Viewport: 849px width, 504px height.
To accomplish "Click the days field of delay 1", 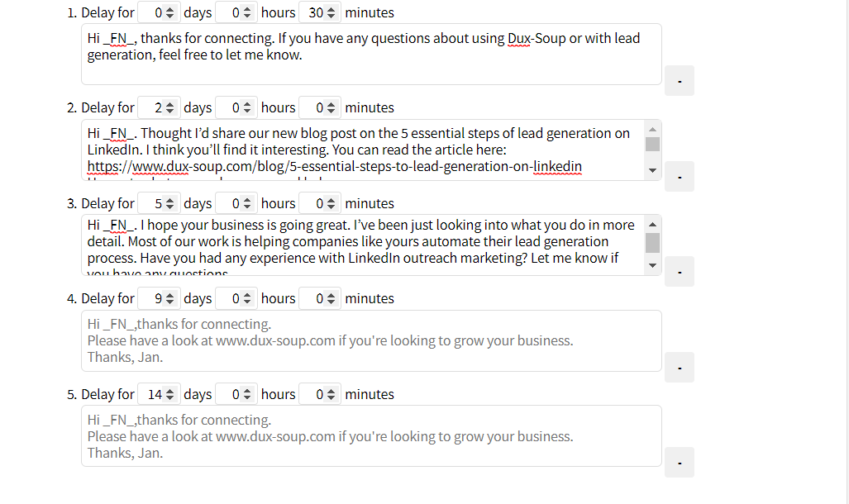I will click(x=158, y=12).
